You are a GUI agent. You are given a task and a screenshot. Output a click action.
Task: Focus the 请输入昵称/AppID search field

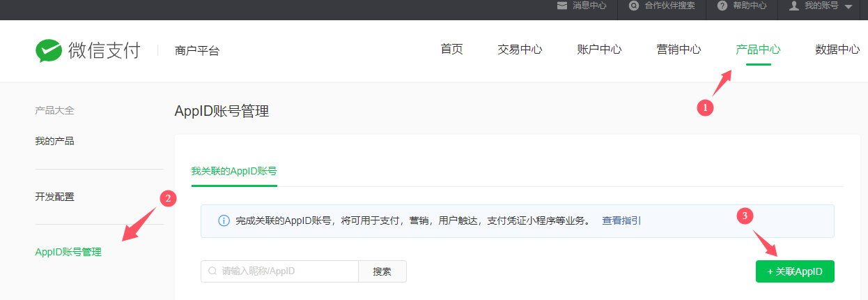click(x=279, y=271)
